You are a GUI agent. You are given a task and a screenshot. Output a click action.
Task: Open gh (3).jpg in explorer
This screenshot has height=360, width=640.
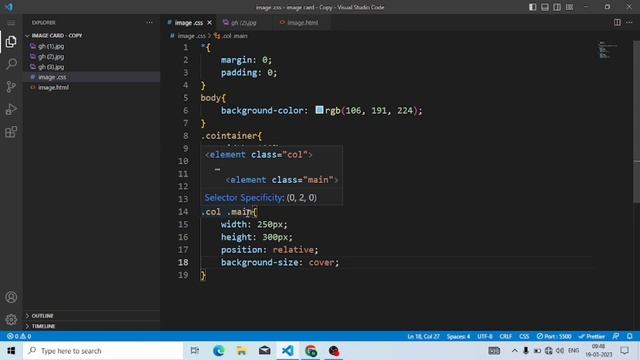click(x=51, y=67)
